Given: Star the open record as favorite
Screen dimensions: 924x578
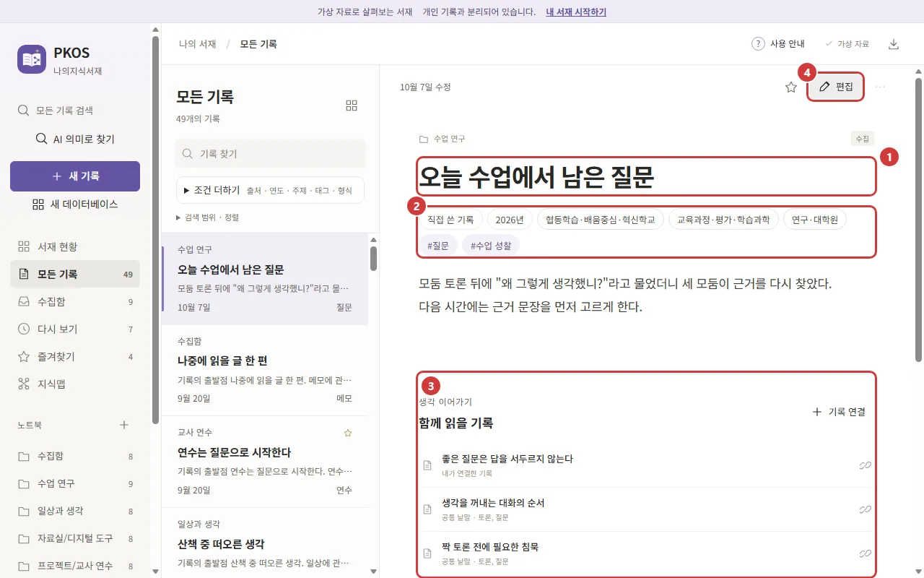Looking at the screenshot, I should coord(791,87).
